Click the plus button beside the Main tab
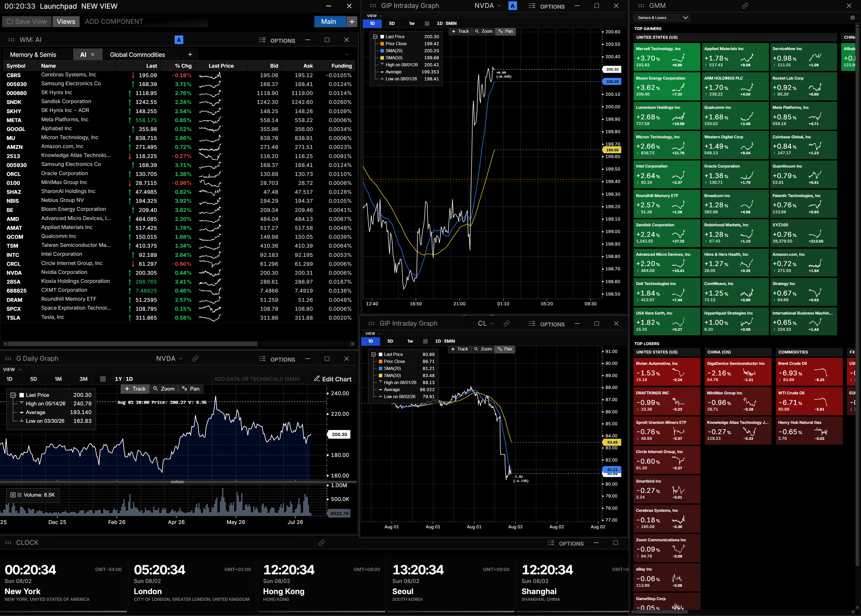This screenshot has width=861, height=616. point(352,22)
